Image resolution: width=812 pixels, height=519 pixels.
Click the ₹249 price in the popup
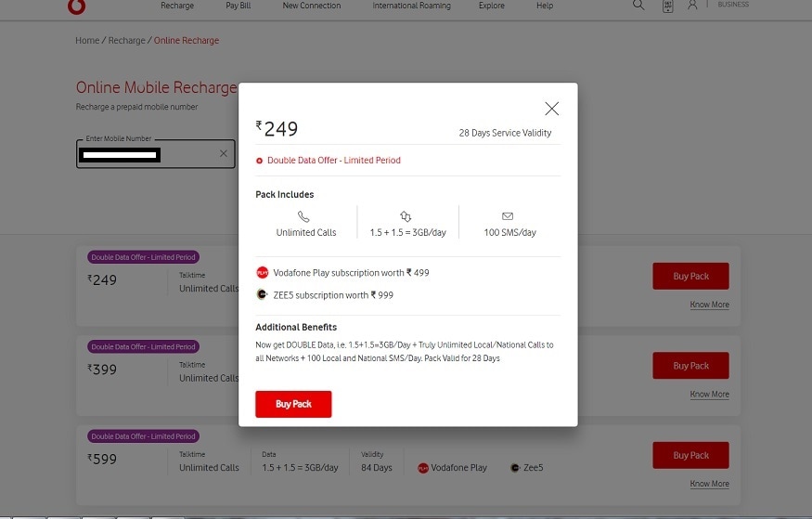click(x=277, y=128)
